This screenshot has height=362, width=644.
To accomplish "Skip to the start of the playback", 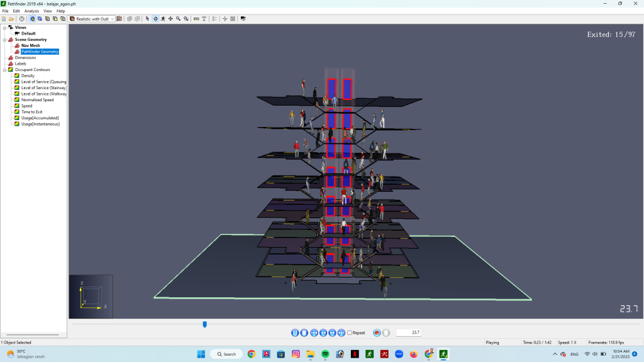I will [313, 332].
